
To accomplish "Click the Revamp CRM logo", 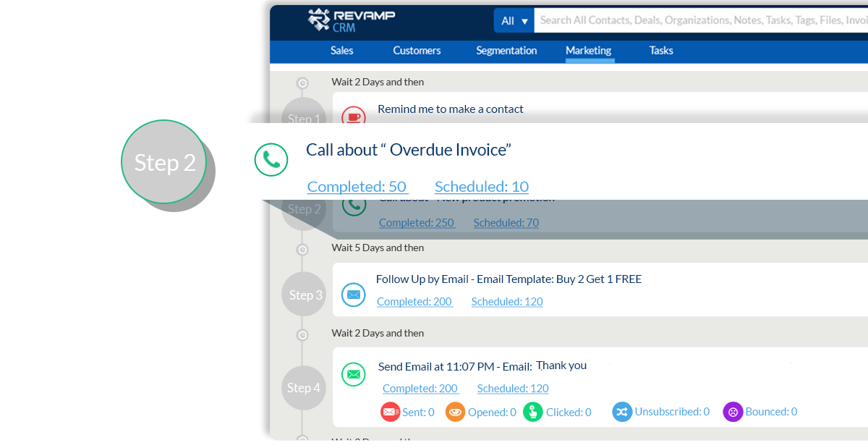I will tap(351, 20).
